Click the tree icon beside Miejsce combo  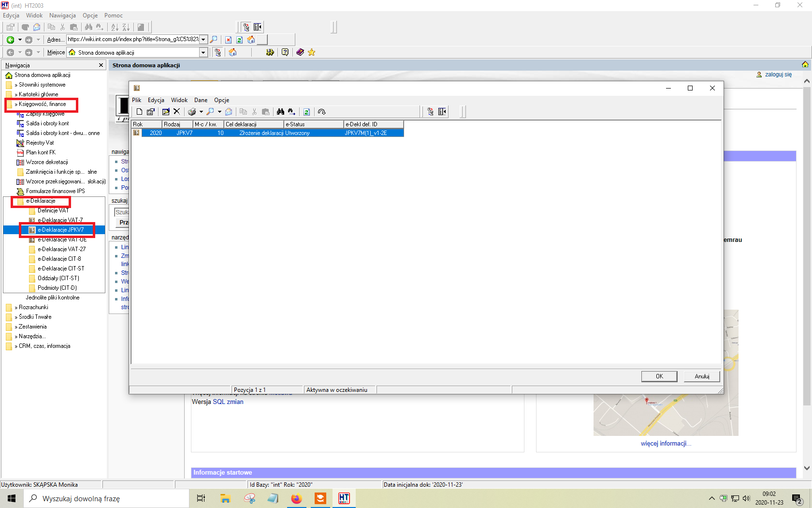[217, 52]
